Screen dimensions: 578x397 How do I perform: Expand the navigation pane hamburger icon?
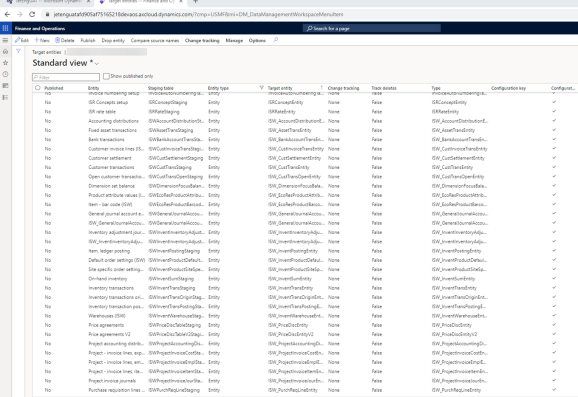pos(5,40)
